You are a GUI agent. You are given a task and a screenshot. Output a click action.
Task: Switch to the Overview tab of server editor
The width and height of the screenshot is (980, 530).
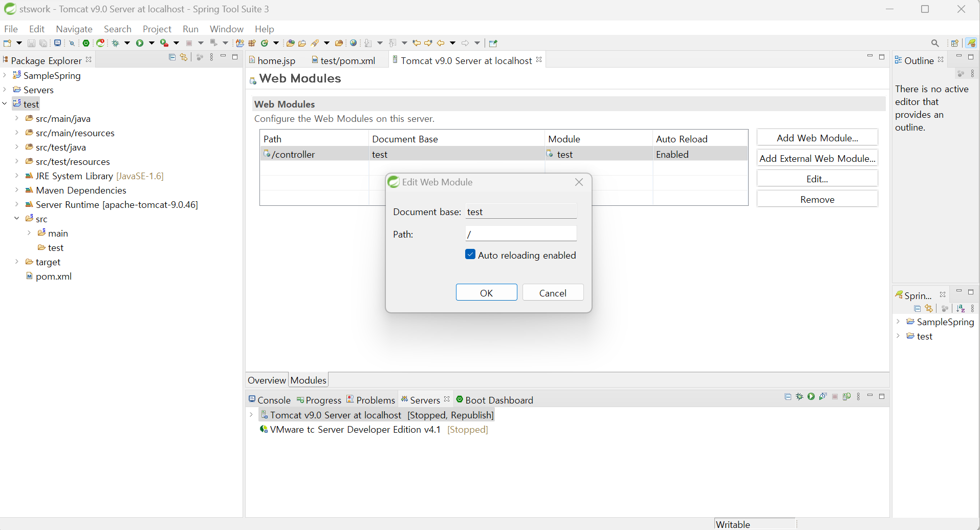[267, 380]
